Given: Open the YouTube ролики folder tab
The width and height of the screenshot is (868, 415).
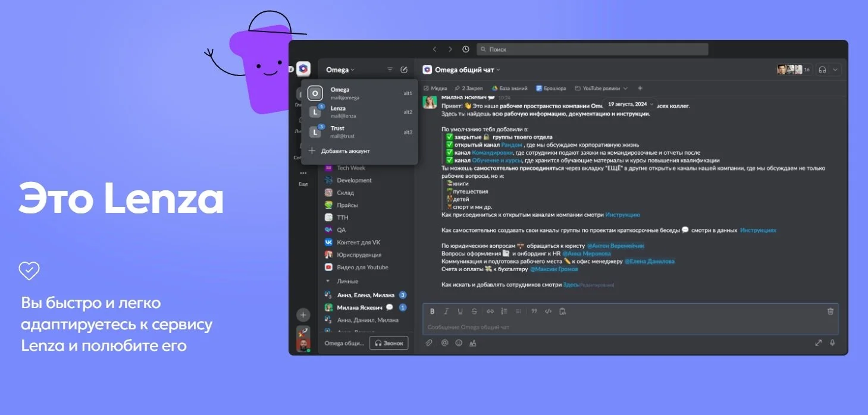Looking at the screenshot, I should coord(600,88).
